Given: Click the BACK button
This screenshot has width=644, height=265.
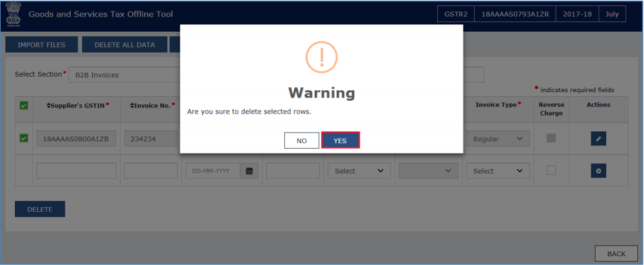Looking at the screenshot, I should [x=616, y=254].
